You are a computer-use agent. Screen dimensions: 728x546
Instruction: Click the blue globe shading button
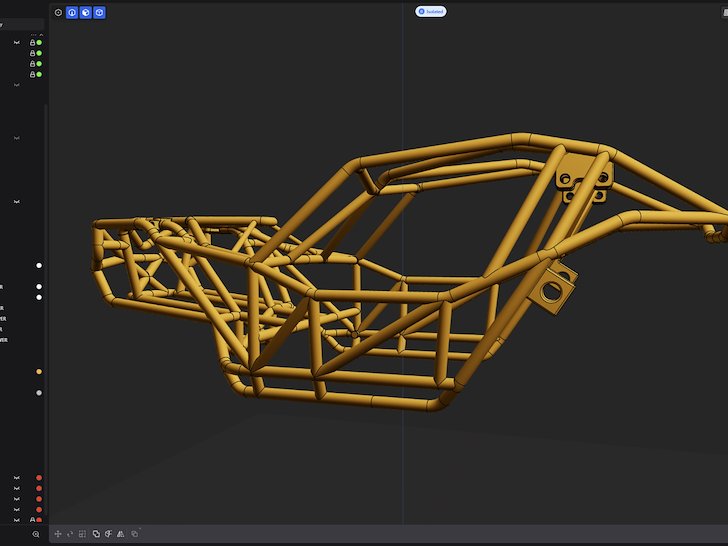(x=86, y=13)
